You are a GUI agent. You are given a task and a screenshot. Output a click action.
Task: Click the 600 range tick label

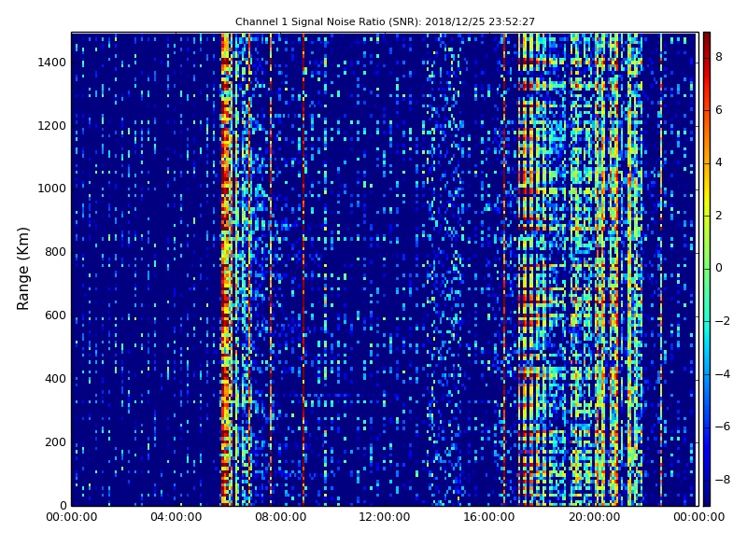click(x=56, y=315)
